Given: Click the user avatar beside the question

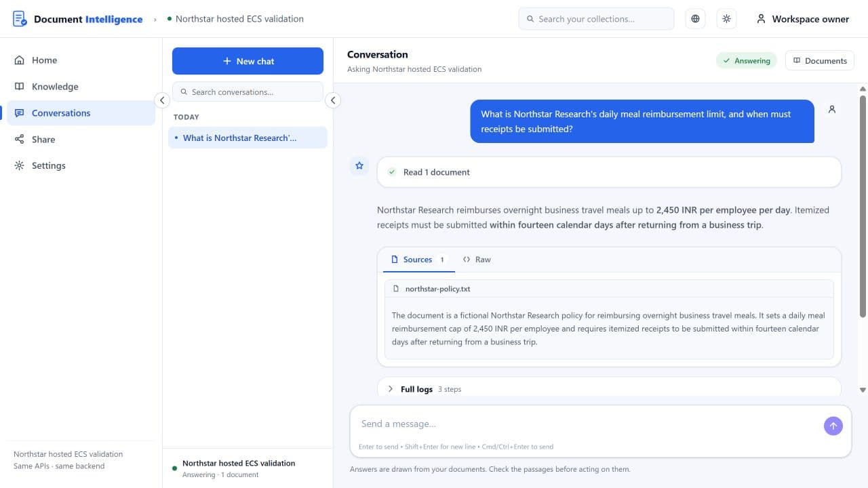Looking at the screenshot, I should (x=832, y=109).
